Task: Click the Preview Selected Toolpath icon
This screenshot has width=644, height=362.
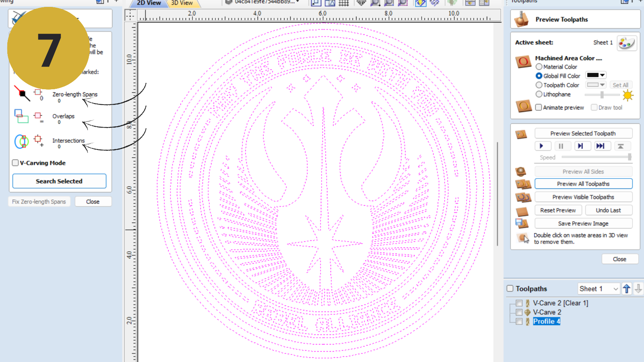Action: pyautogui.click(x=521, y=134)
